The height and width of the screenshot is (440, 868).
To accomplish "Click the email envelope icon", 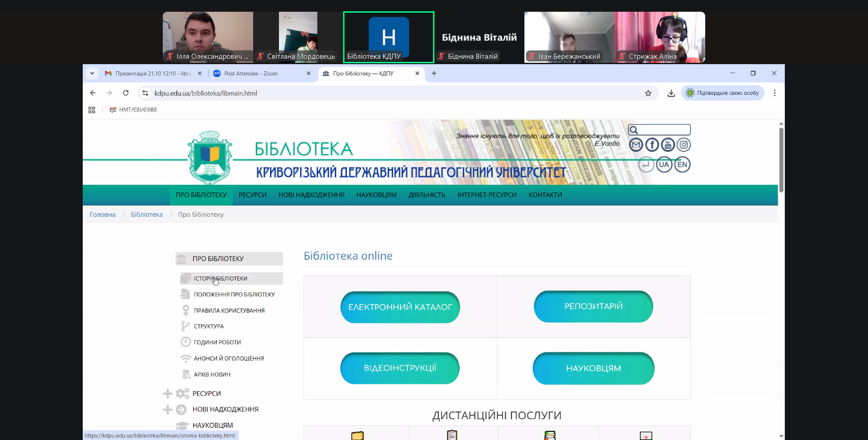I will pyautogui.click(x=636, y=145).
